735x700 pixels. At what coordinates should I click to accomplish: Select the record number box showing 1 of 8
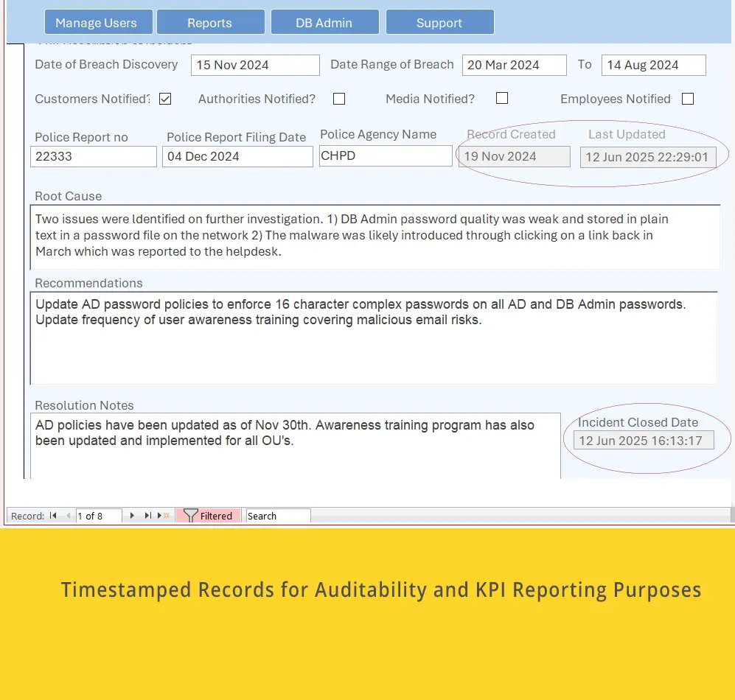point(98,516)
